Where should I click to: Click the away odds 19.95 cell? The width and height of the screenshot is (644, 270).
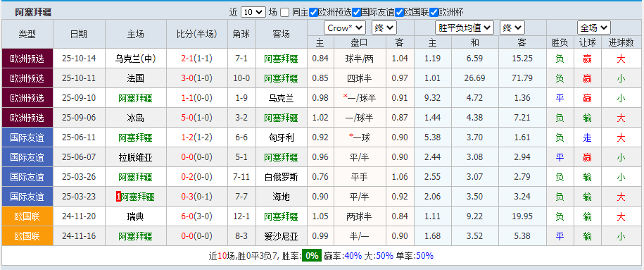click(x=522, y=216)
